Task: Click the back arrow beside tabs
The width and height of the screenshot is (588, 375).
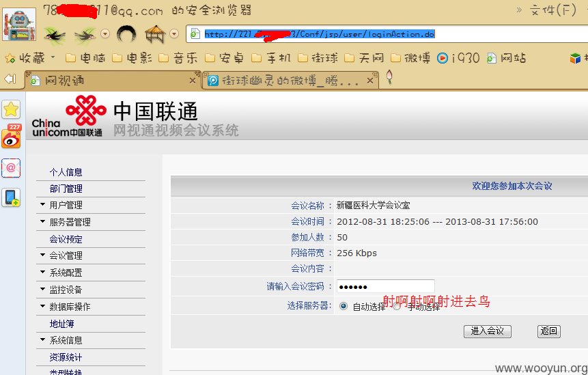Action: [x=10, y=79]
